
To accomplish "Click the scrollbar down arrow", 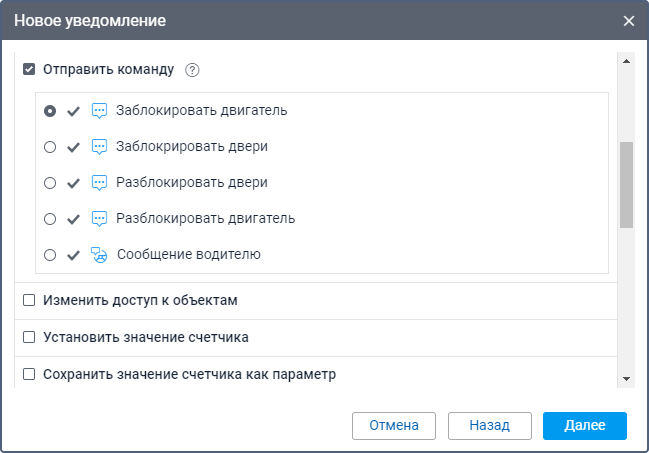I will 626,379.
